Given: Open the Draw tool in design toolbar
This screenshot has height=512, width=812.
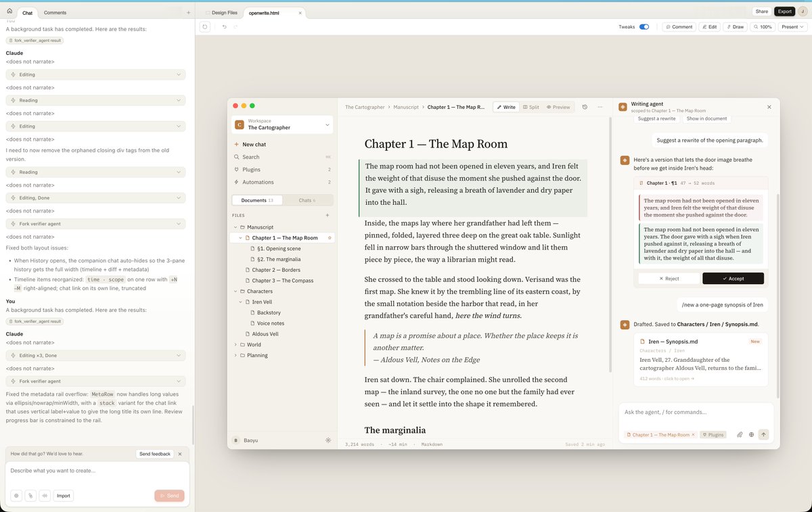Looking at the screenshot, I should [735, 27].
